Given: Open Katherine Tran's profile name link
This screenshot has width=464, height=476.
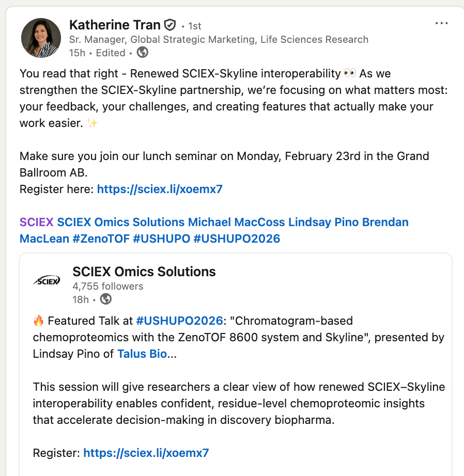Looking at the screenshot, I should 115,24.
